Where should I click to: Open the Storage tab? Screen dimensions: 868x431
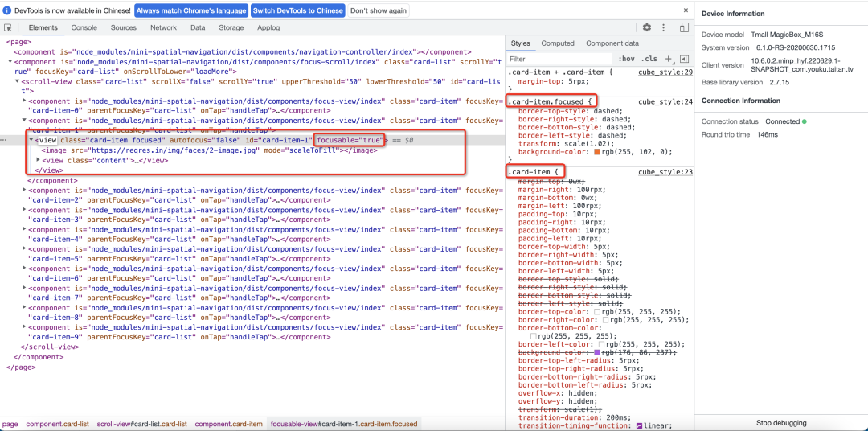(x=231, y=27)
